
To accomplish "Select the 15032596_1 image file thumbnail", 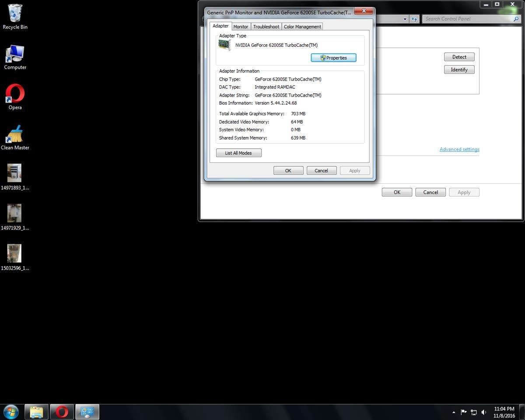I will pyautogui.click(x=15, y=258).
